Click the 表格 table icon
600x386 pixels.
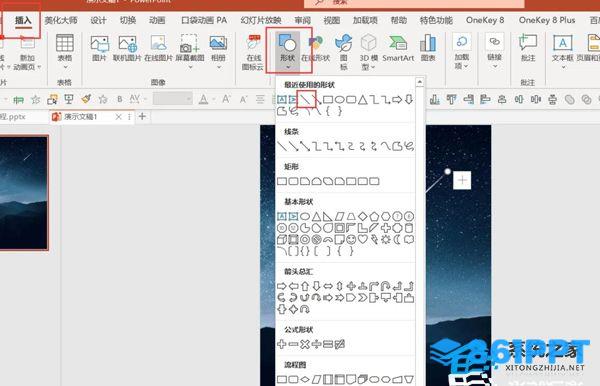pos(65,49)
